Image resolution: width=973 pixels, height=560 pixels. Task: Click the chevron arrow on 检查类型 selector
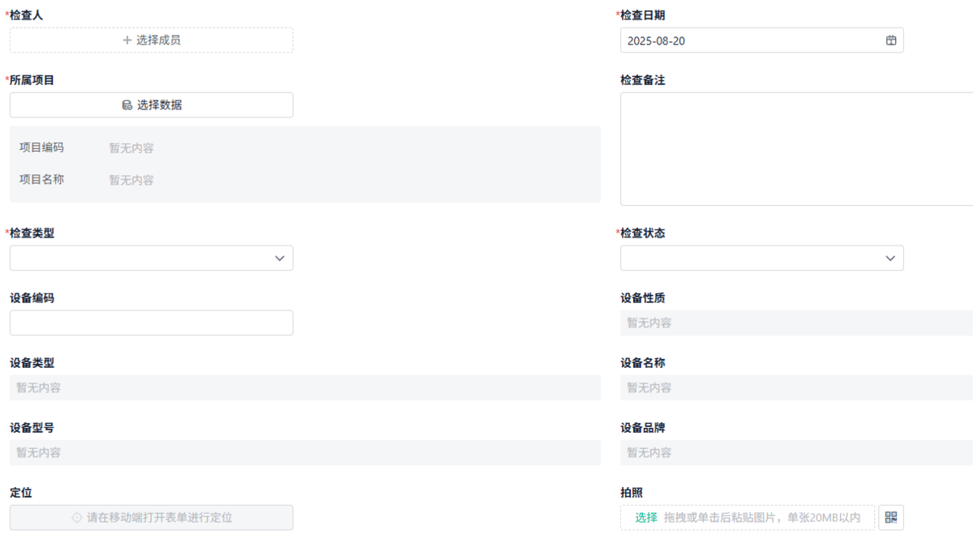coord(279,258)
